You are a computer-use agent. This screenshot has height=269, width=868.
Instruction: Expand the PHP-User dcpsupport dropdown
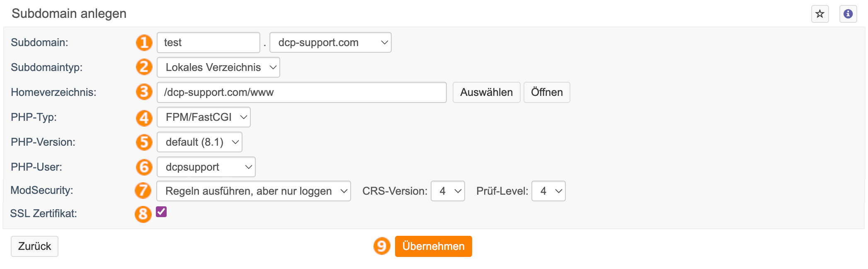tap(206, 167)
